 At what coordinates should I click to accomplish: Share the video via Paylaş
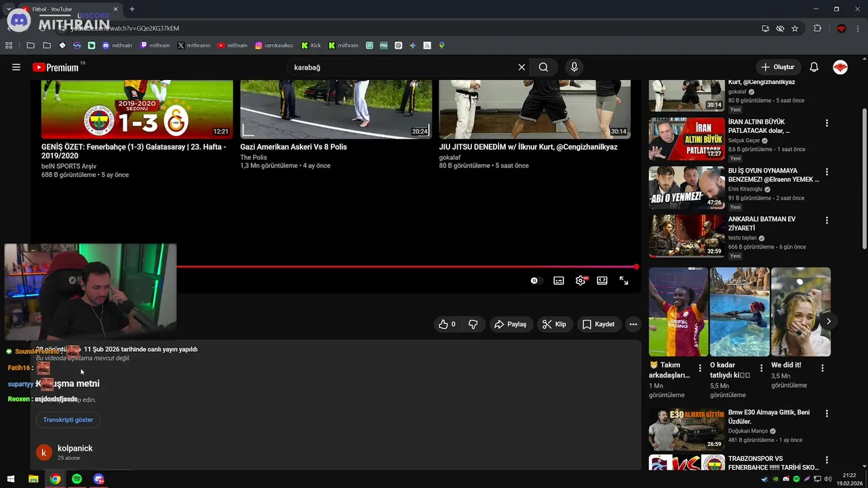coord(511,324)
